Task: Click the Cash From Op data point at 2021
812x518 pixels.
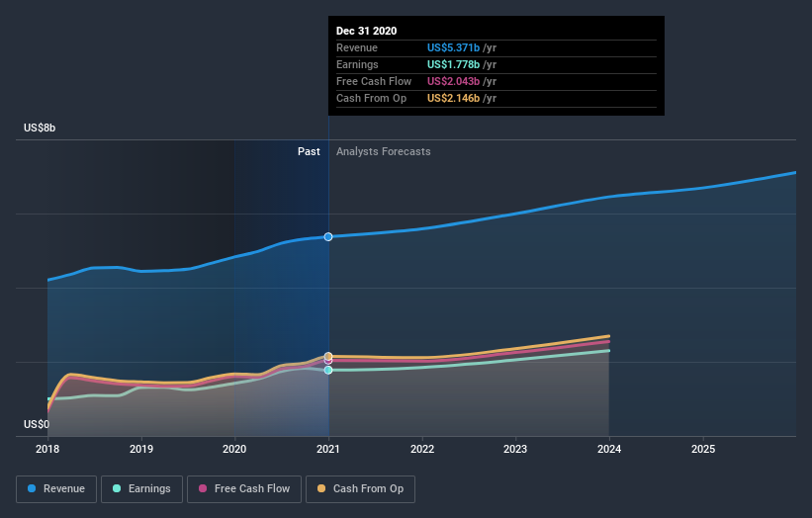Action: pos(328,356)
